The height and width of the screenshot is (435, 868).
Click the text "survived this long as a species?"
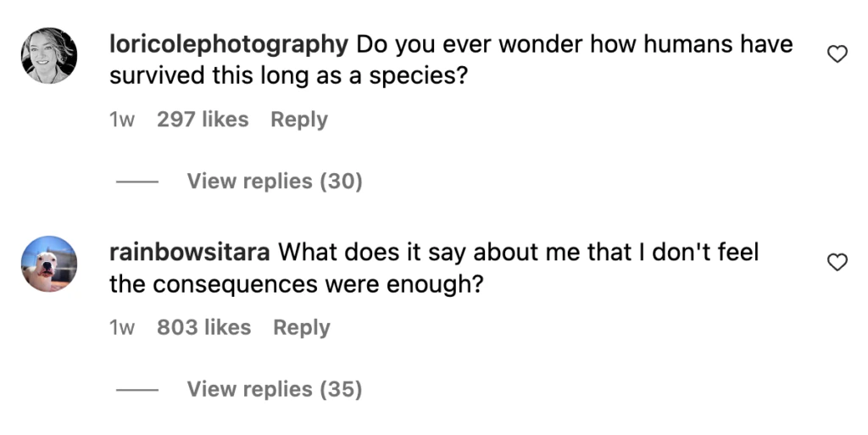click(x=289, y=75)
